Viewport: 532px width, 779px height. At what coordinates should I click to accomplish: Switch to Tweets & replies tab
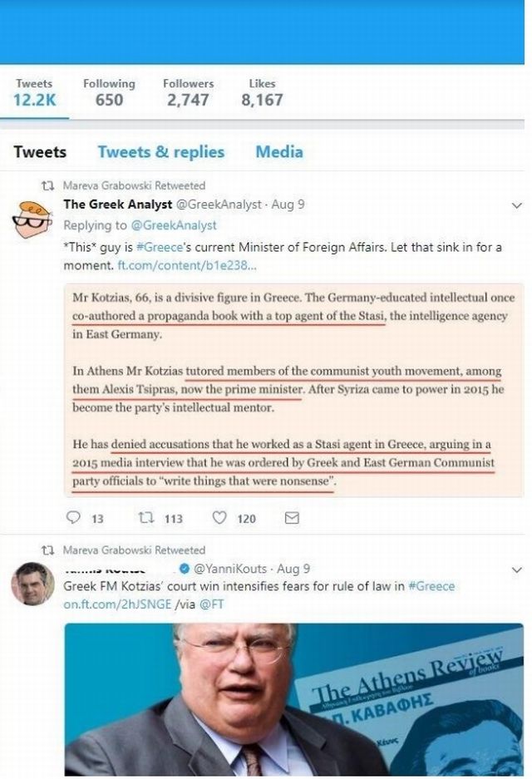pos(161,151)
